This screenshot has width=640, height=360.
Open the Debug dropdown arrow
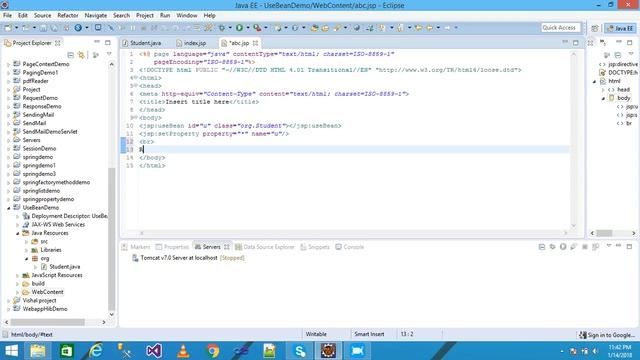tap(230, 28)
